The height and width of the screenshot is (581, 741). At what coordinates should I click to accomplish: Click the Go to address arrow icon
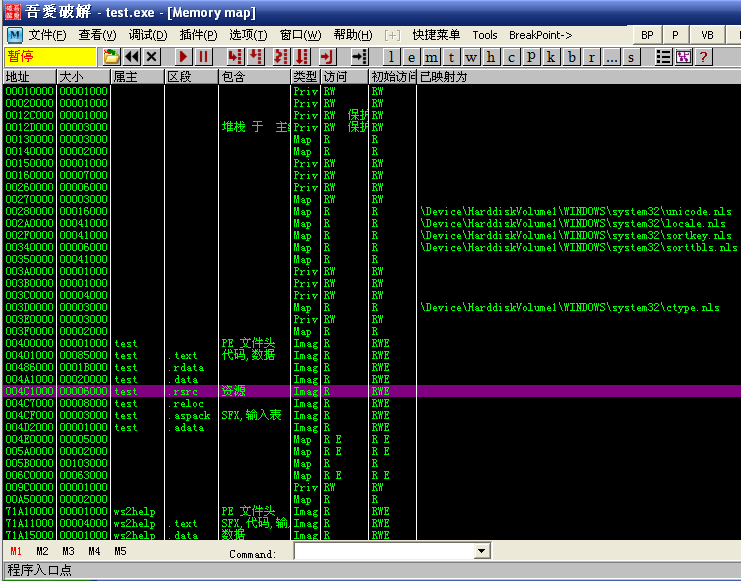click(x=359, y=57)
